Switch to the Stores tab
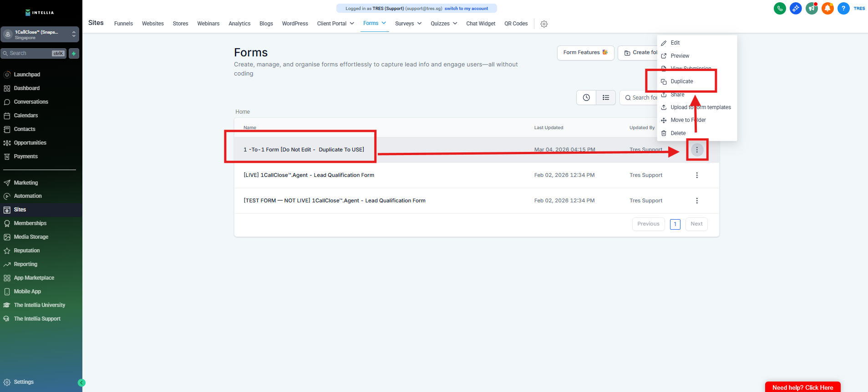The image size is (868, 392). 180,24
